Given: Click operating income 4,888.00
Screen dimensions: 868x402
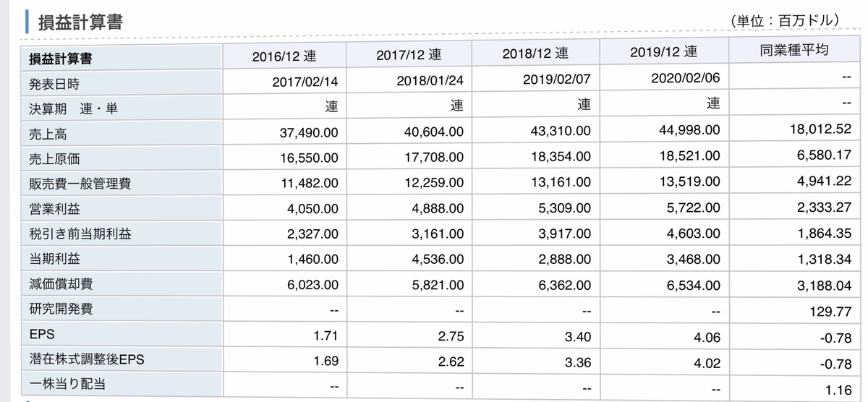Looking at the screenshot, I should click(437, 209).
